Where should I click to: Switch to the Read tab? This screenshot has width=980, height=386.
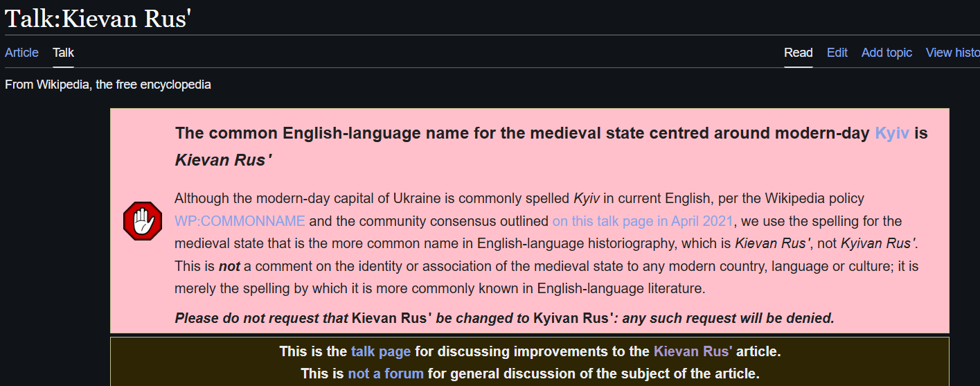point(798,53)
